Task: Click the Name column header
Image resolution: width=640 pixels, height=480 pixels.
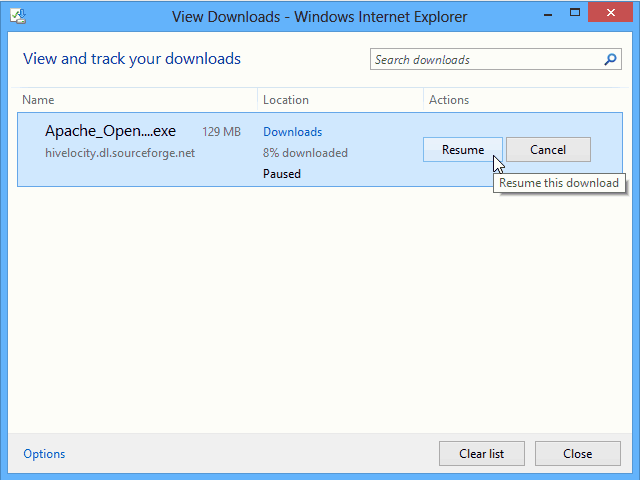Action: point(38,100)
